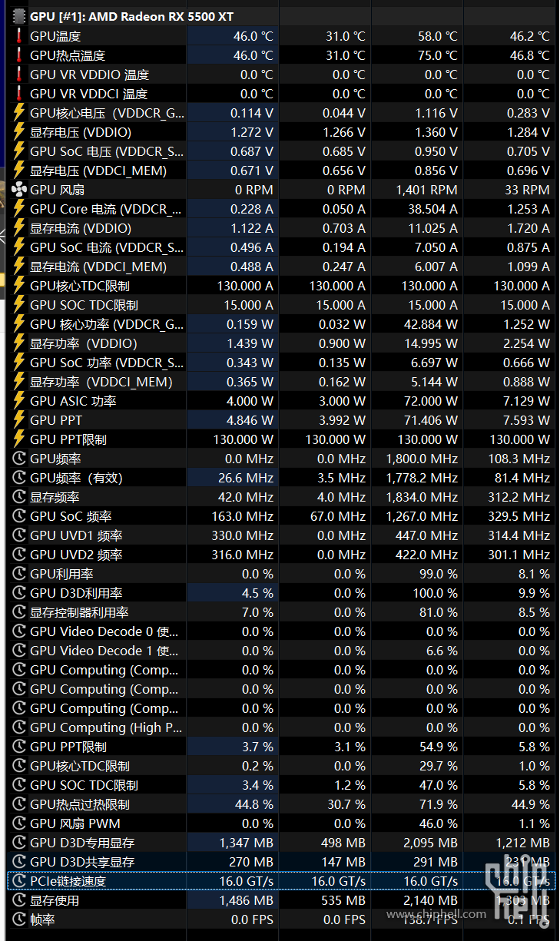The height and width of the screenshot is (941, 560).
Task: Click the 2,140 MB maximum memory usage value
Action: [x=430, y=900]
